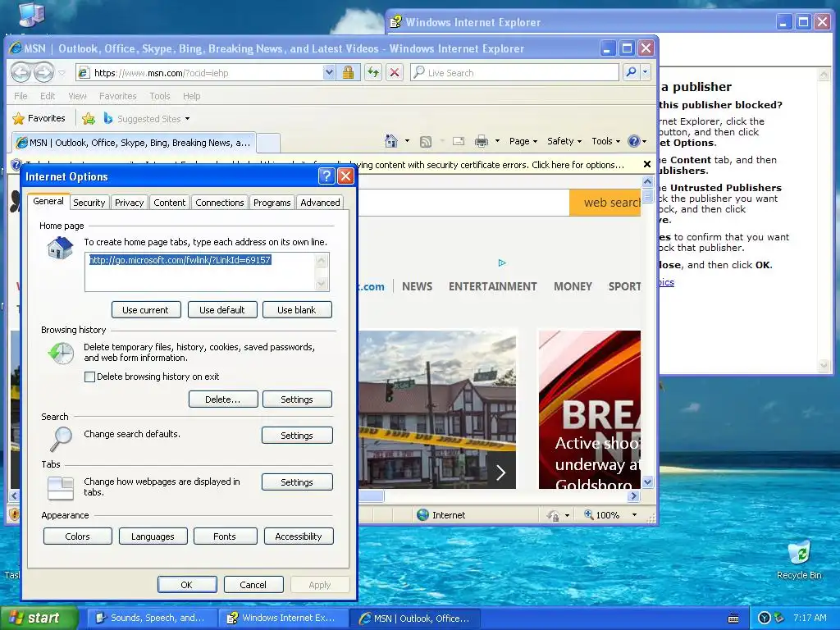Image resolution: width=840 pixels, height=630 pixels.
Task: Switch to the Privacy tab
Action: 129,203
